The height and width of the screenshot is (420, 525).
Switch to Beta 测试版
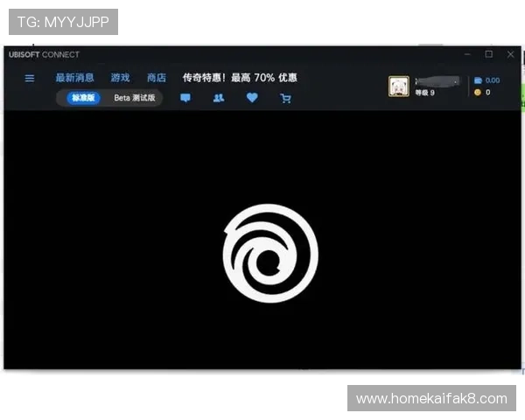click(x=135, y=98)
